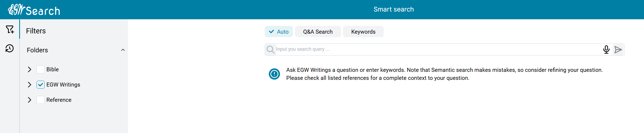Open the search history icon
Image resolution: width=644 pixels, height=133 pixels.
tap(10, 48)
